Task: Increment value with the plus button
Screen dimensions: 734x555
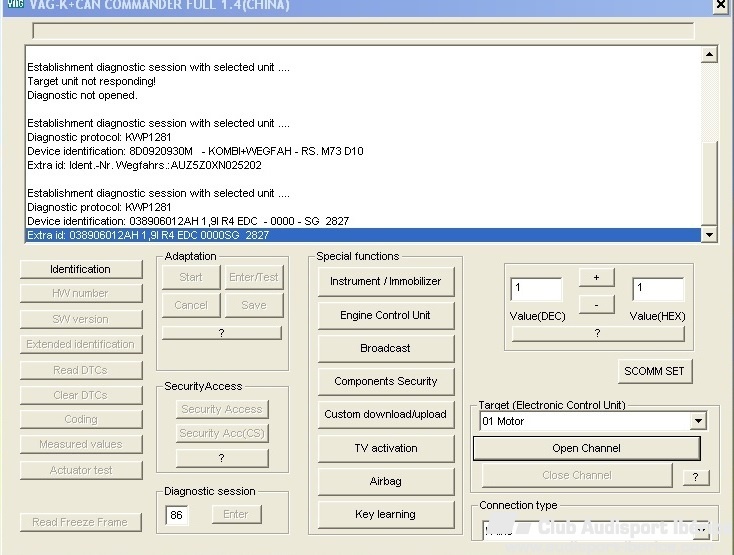Action: [596, 278]
